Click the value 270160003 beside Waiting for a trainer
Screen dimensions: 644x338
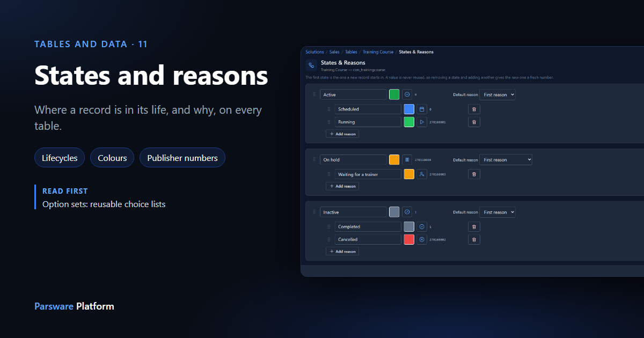(x=437, y=174)
